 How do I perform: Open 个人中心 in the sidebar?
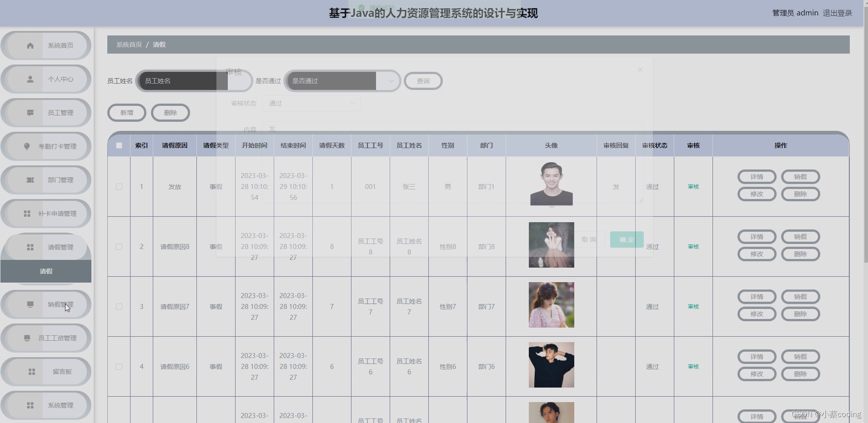point(46,79)
